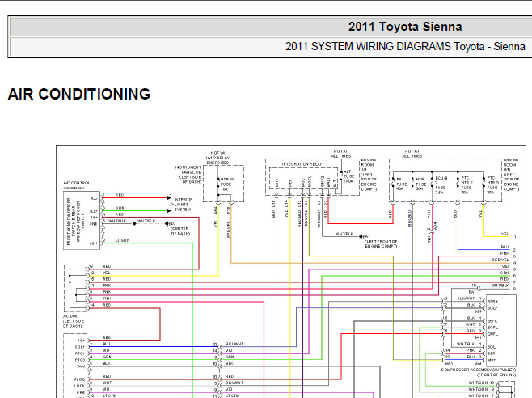Screen dimensions: 532x398
Task: Click the 'WHT/GRN 9' wire label
Action: point(481,389)
